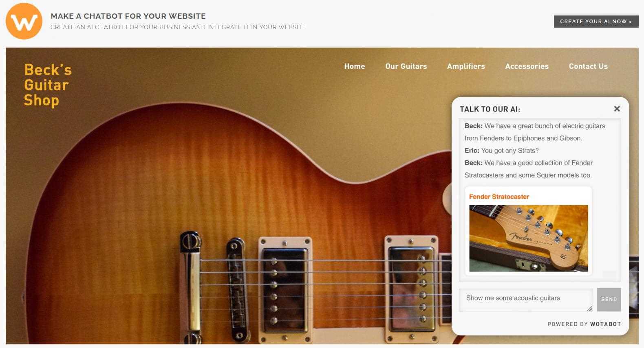Go to Our Guitars page
This screenshot has height=348, width=644.
(x=406, y=66)
